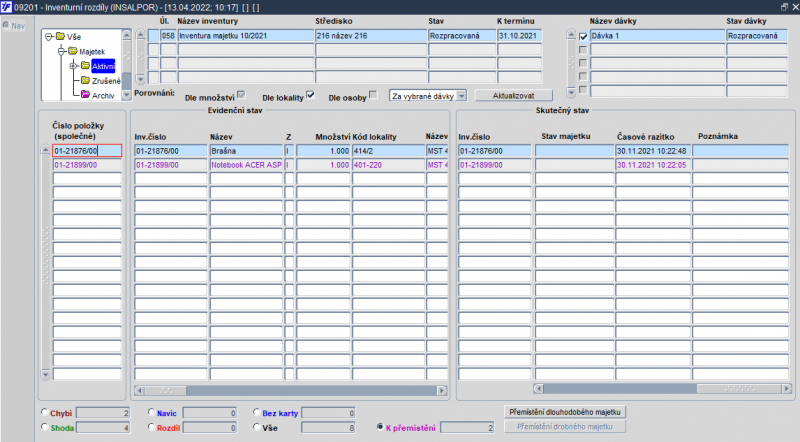Viewport: 800px width, 442px height.
Task: Click the Kód lokality cell 401-220
Action: [388, 165]
